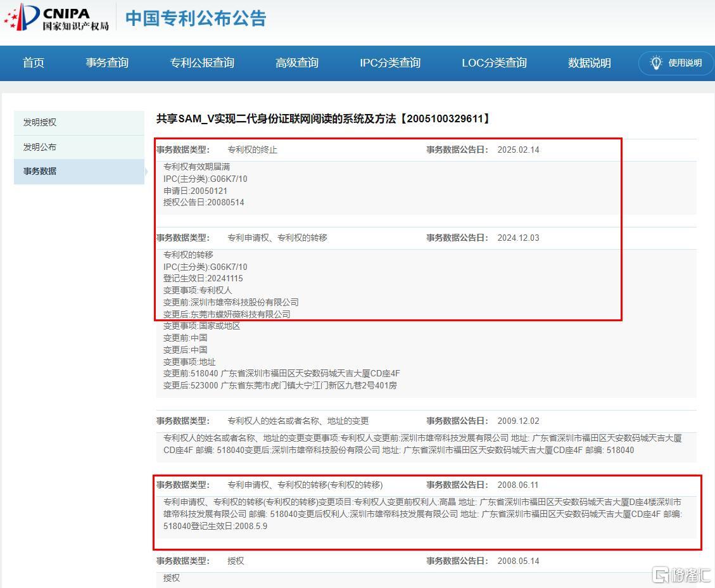Switch to the 发明公布 sidebar tab
The image size is (715, 588).
tap(79, 148)
